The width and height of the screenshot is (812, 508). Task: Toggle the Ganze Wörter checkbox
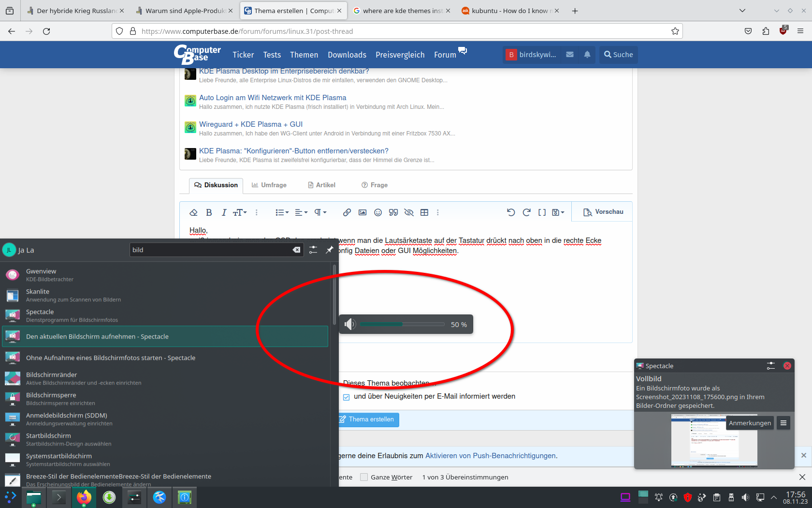[364, 477]
